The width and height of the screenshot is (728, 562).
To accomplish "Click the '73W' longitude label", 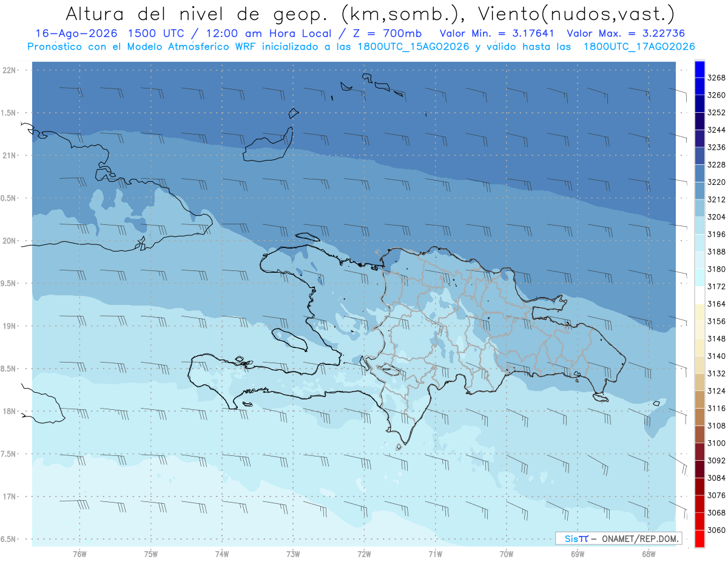I will [x=293, y=554].
